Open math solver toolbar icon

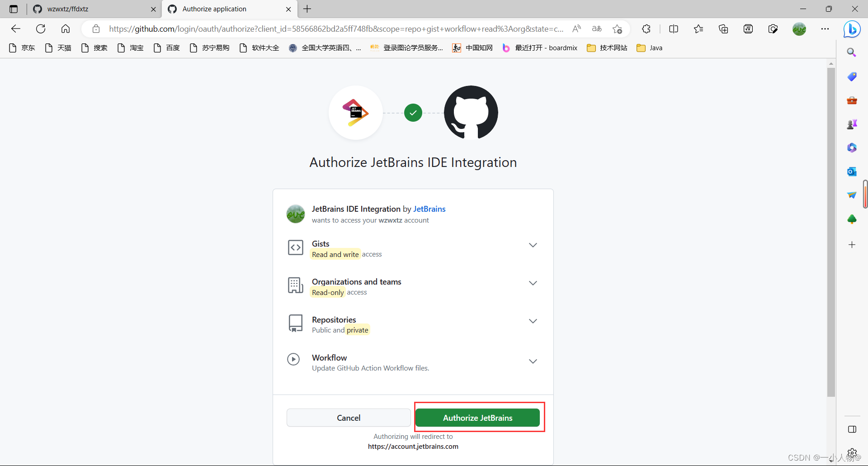click(x=748, y=29)
